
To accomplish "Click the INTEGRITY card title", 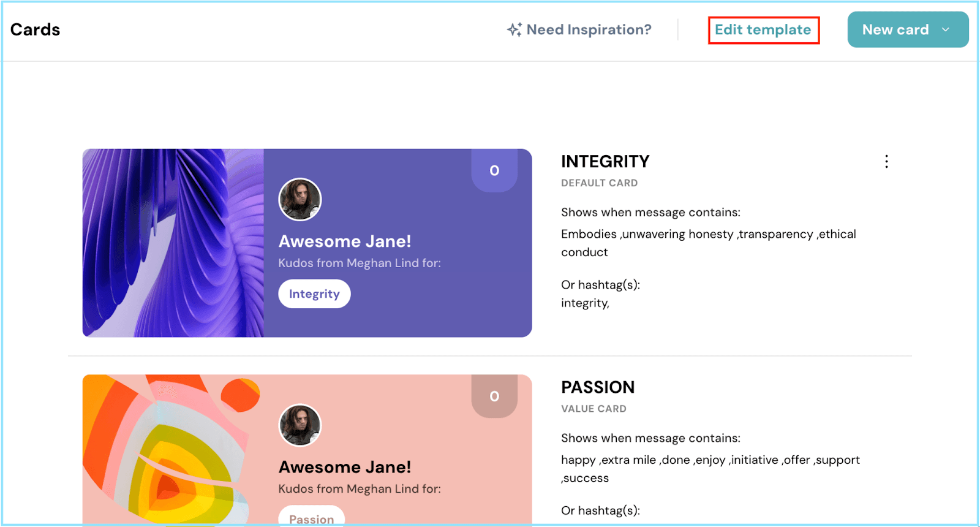I will tap(605, 162).
